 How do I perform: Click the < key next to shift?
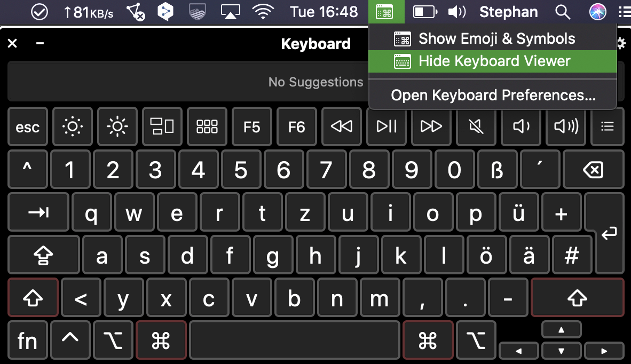point(81,298)
